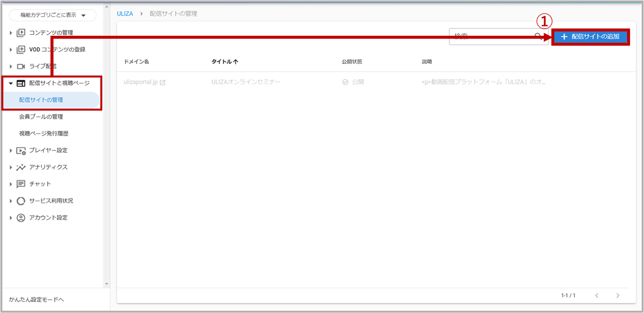Click the コンテンツの管理 play icon
Screen dimensions: 644x313
21,33
